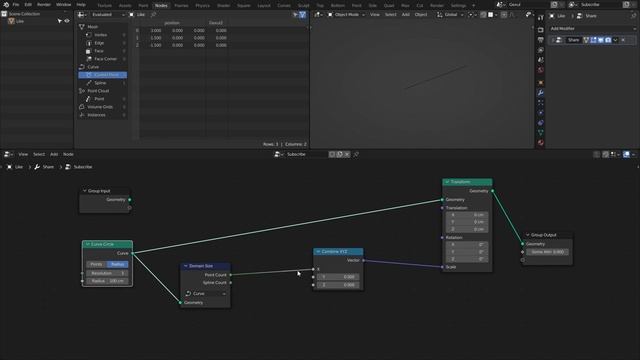Open the Add Modifier dropdown
Screen dimensions: 640x360
point(592,29)
